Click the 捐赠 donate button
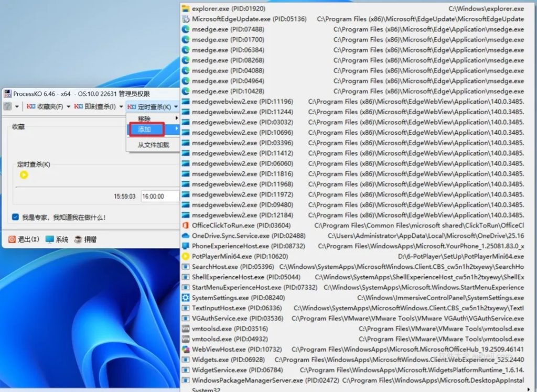537x392 pixels. [x=87, y=239]
